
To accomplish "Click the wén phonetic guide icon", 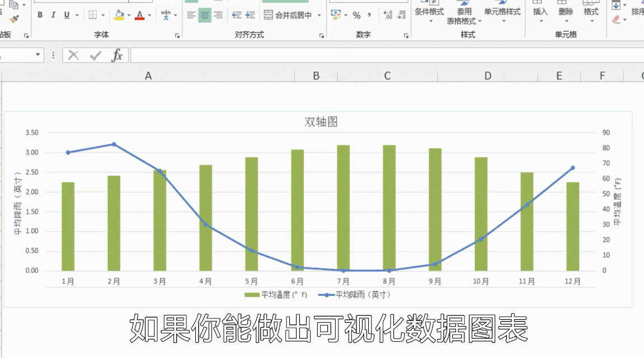I will click(166, 15).
